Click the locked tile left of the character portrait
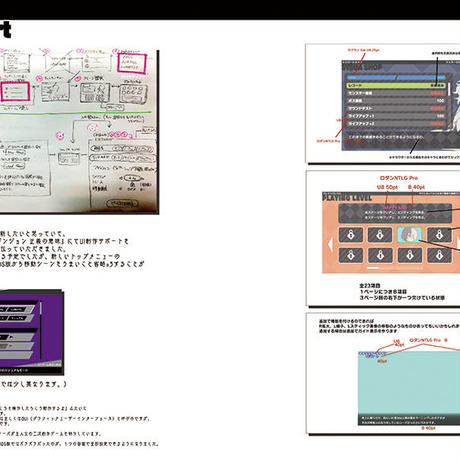The width and height of the screenshot is (460, 460). click(380, 235)
